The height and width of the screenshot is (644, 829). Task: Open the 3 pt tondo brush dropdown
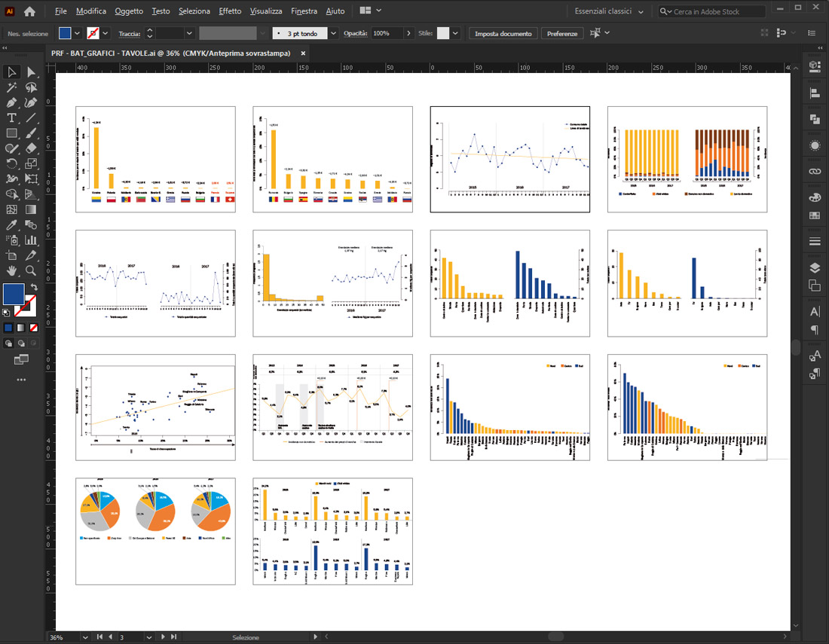(332, 34)
